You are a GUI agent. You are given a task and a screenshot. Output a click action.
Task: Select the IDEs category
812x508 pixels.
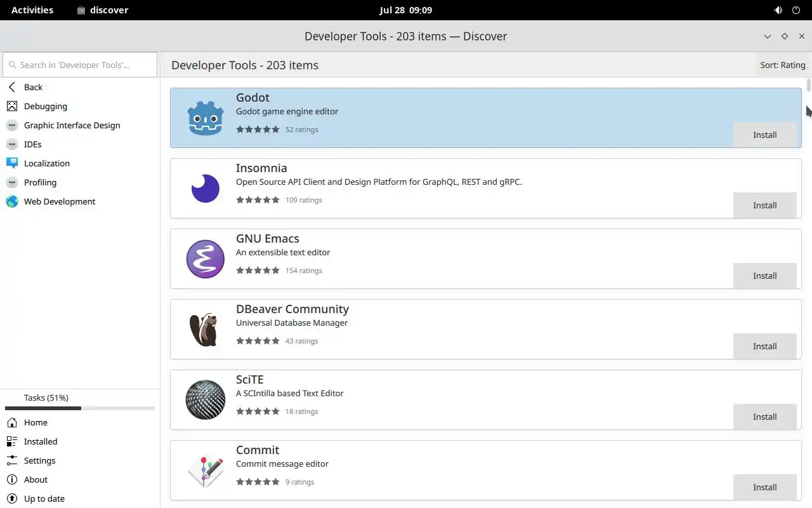point(80,144)
